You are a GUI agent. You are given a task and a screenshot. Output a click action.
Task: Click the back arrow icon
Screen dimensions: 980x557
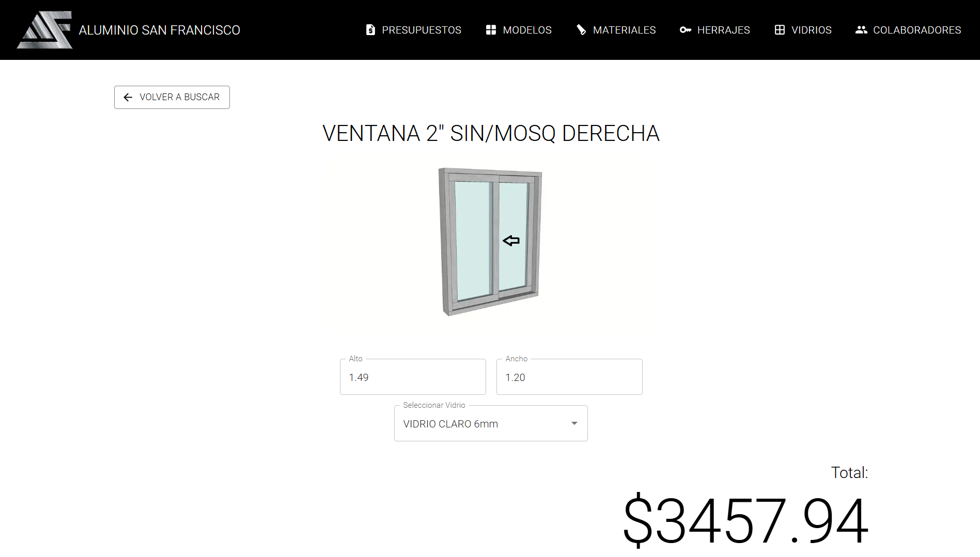[x=128, y=97]
